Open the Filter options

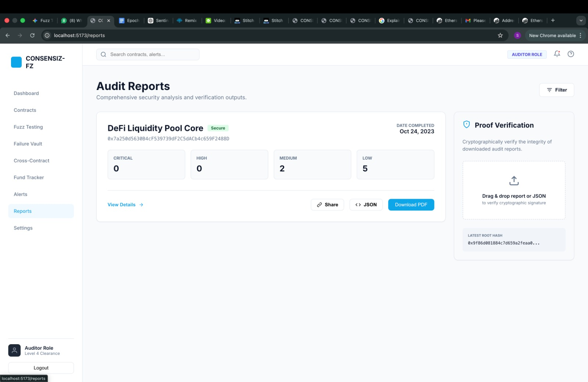click(x=556, y=90)
